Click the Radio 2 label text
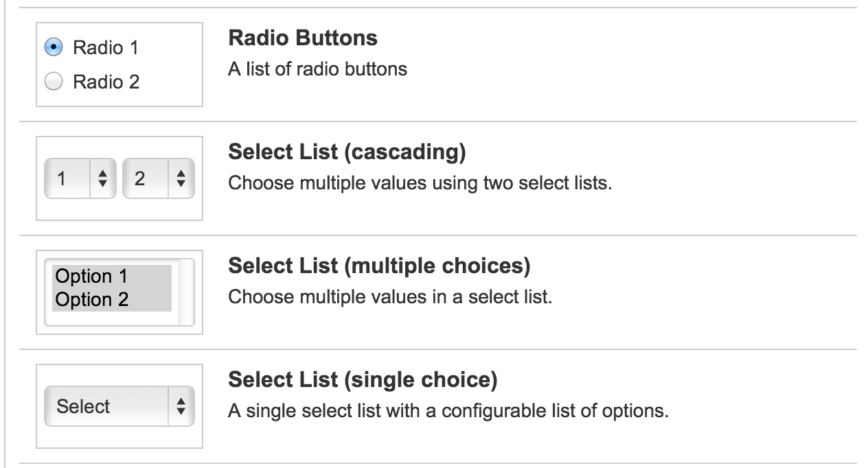The width and height of the screenshot is (868, 468). 106,82
